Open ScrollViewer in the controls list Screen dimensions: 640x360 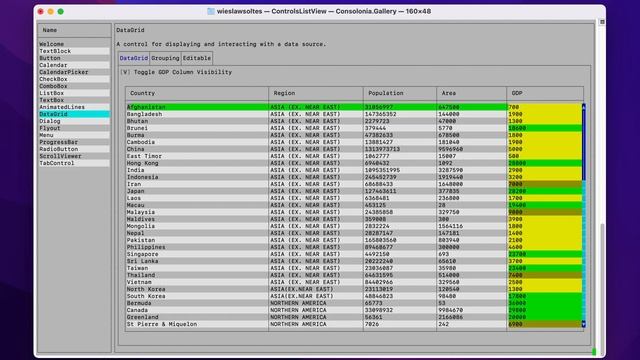(x=74, y=156)
